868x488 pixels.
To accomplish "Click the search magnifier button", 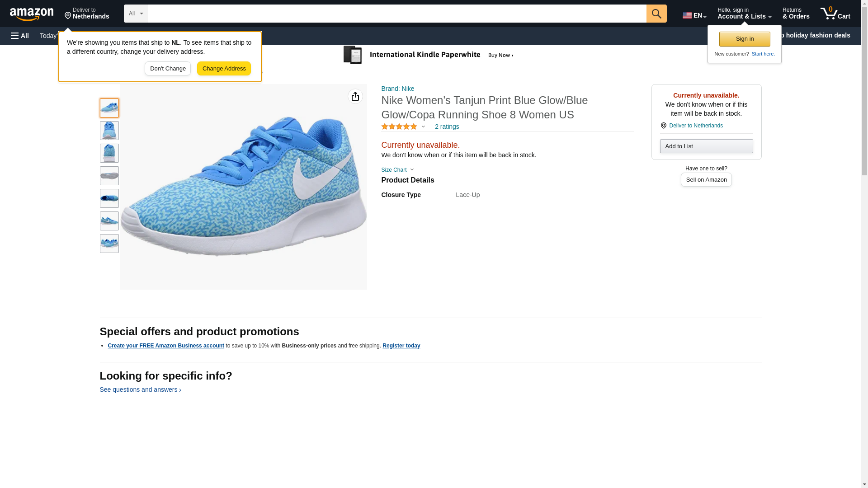I will click(656, 14).
